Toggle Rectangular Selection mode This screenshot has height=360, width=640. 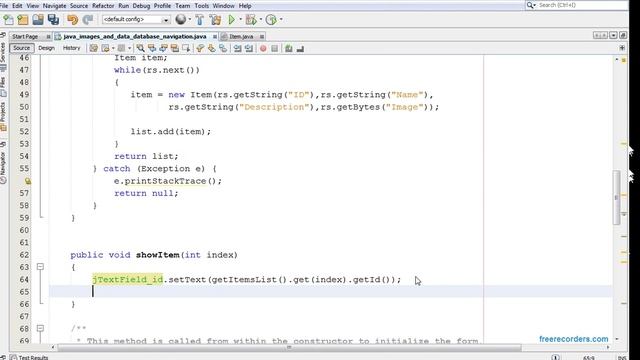186,49
